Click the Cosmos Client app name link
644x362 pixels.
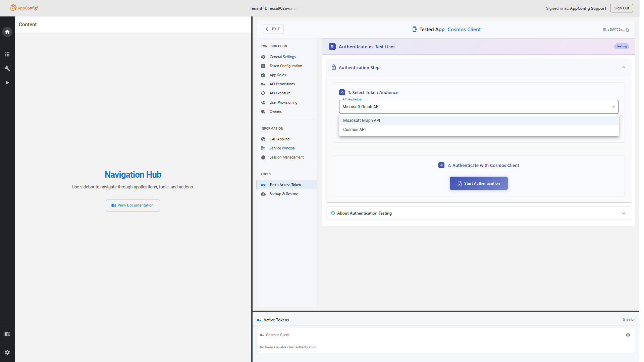click(x=464, y=30)
